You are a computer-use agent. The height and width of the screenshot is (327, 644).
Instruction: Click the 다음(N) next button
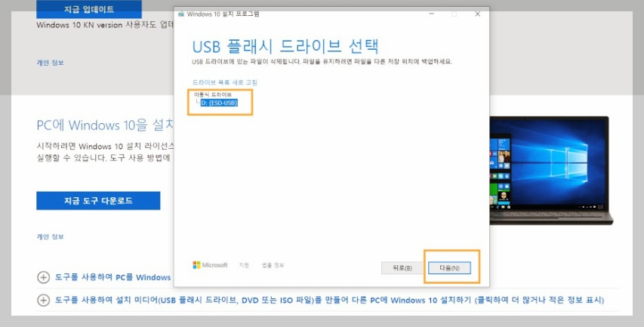point(449,268)
